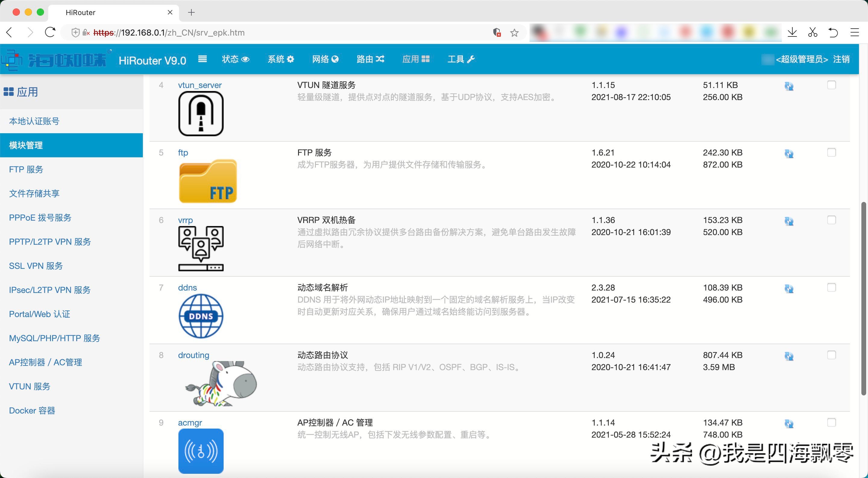Open FTP 服务 from the sidebar
The width and height of the screenshot is (868, 478).
26,169
